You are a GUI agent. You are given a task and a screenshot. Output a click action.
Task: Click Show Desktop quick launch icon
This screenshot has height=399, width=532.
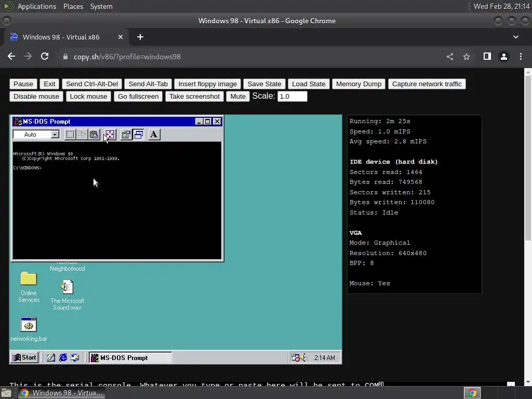click(x=51, y=357)
